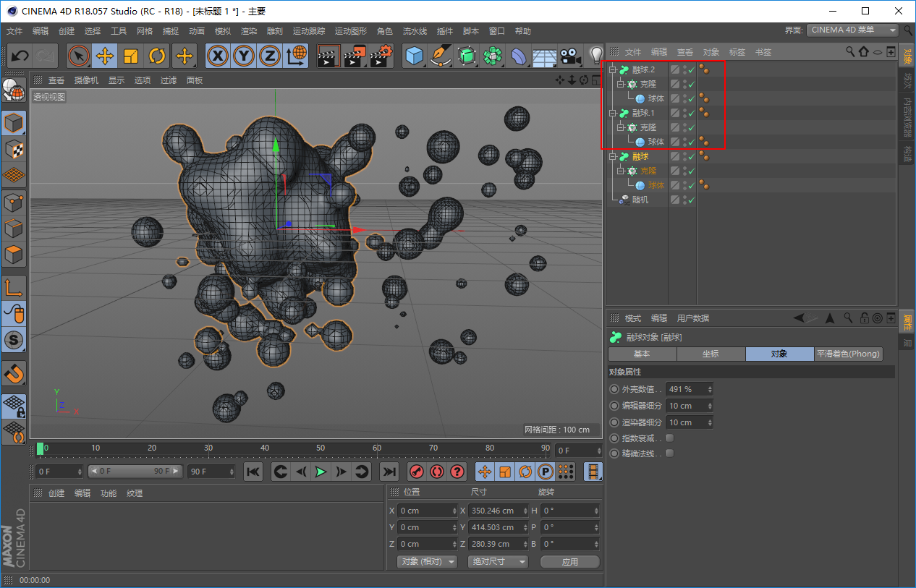
Task: Click the timeline ruler at frame 40
Action: pos(265,448)
